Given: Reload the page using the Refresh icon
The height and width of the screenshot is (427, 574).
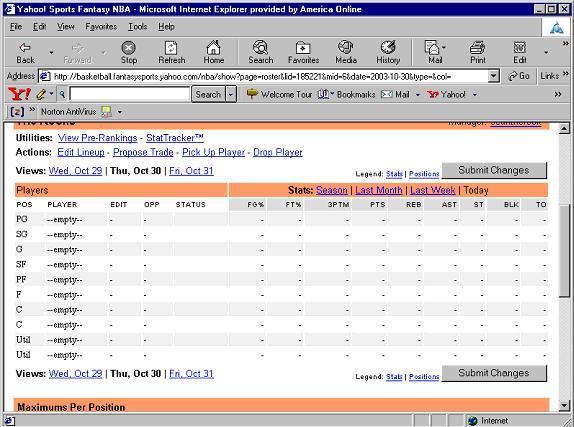Looking at the screenshot, I should click(x=171, y=48).
